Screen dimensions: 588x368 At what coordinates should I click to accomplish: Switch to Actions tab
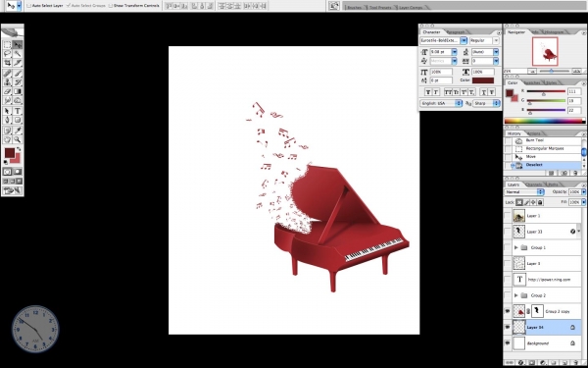tap(534, 133)
